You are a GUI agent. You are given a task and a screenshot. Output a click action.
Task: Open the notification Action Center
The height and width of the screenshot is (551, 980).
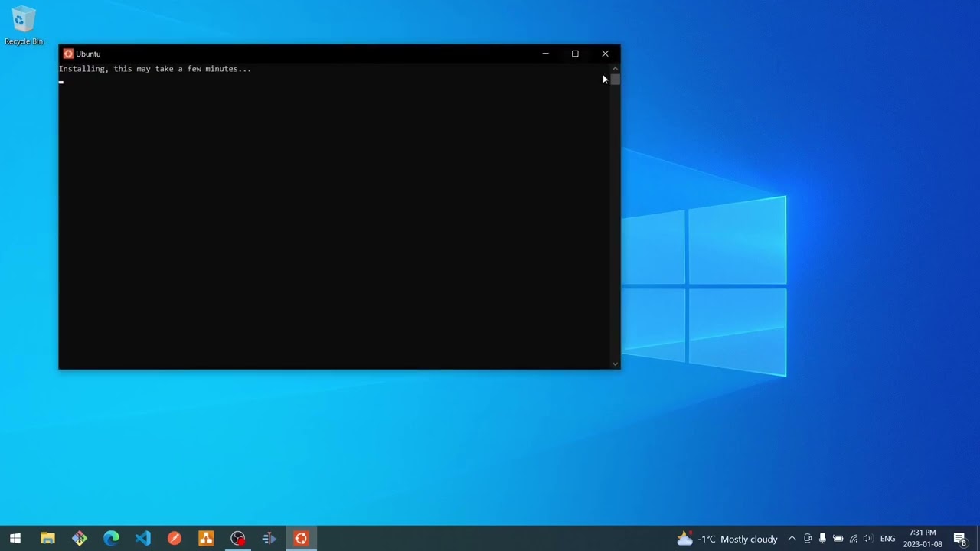(960, 539)
